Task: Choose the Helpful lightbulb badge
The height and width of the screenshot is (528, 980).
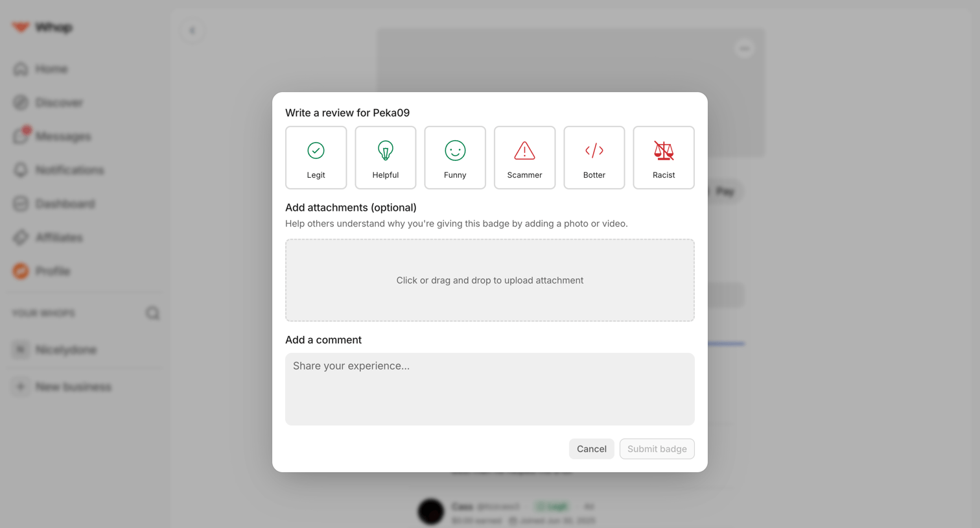Action: click(385, 158)
